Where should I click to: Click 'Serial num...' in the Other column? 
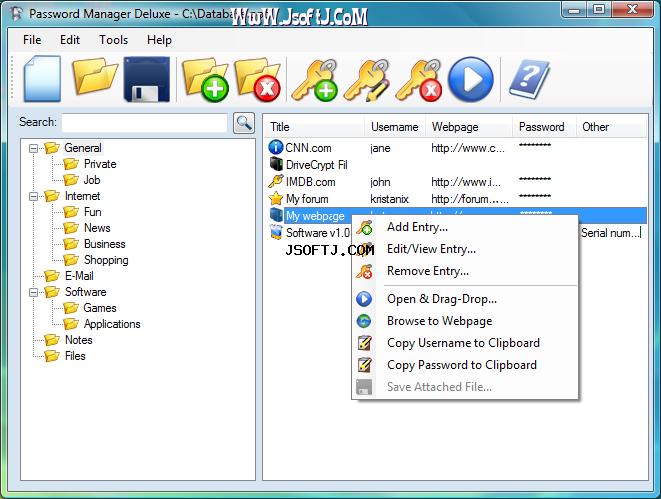coord(610,233)
